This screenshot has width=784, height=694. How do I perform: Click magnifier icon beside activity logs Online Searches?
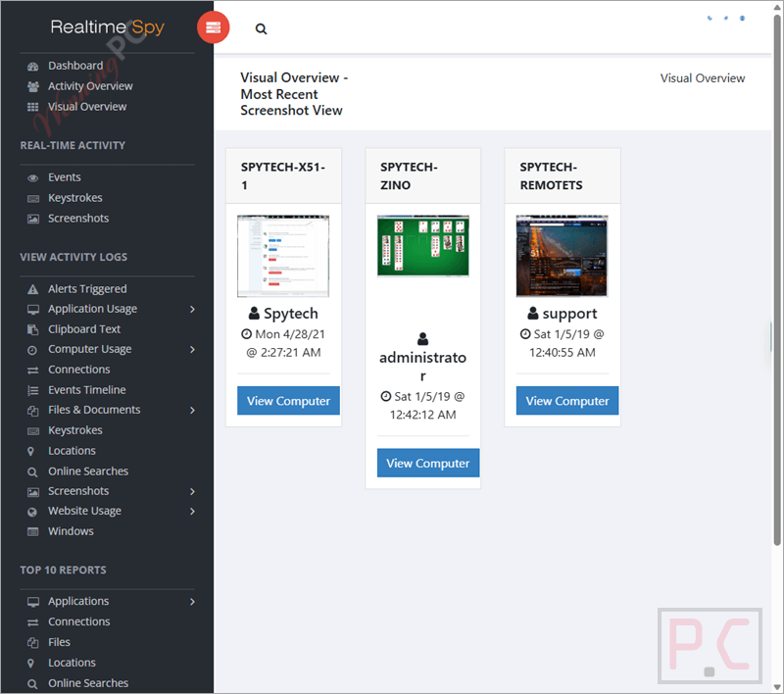tap(32, 472)
